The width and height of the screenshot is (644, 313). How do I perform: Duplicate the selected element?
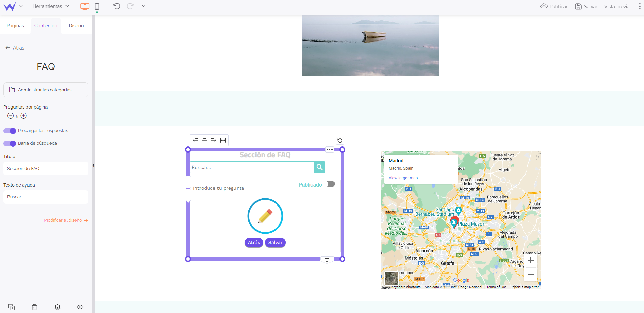click(12, 307)
